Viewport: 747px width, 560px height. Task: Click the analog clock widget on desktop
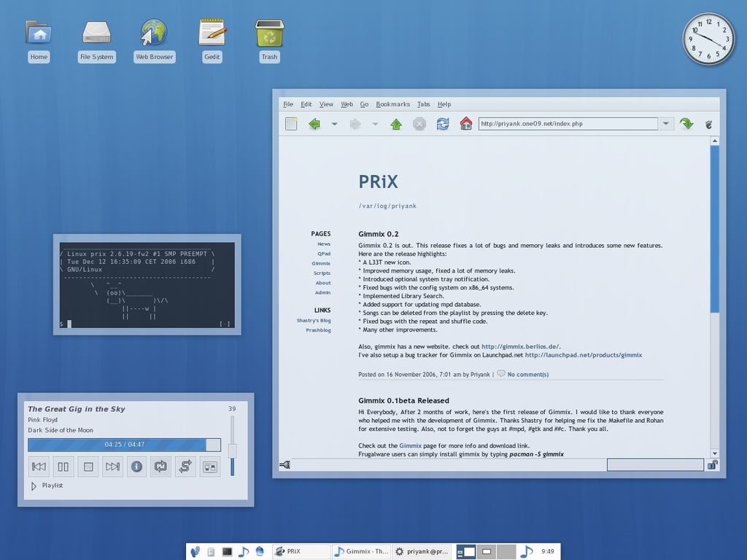click(x=708, y=39)
